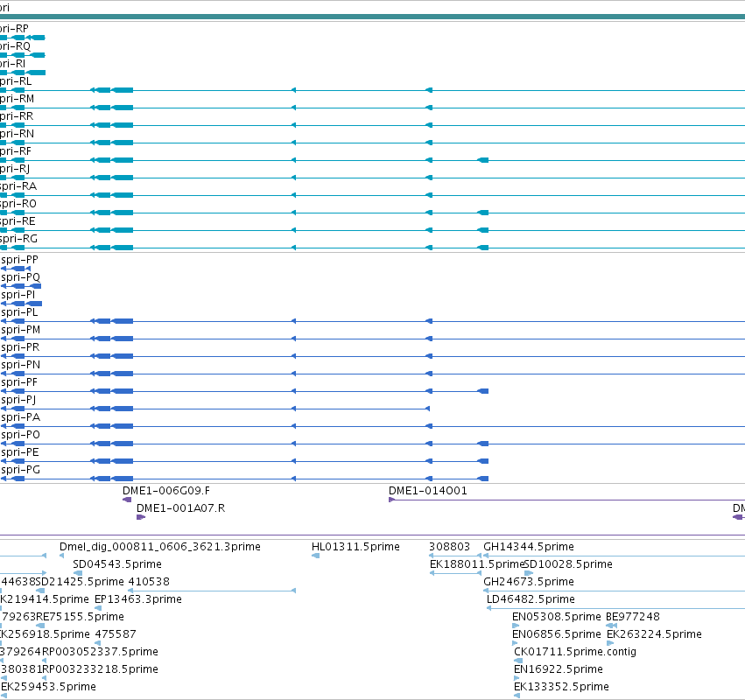The height and width of the screenshot is (700, 745).
Task: Select EK188011.5prime EST label
Action: (x=476, y=564)
